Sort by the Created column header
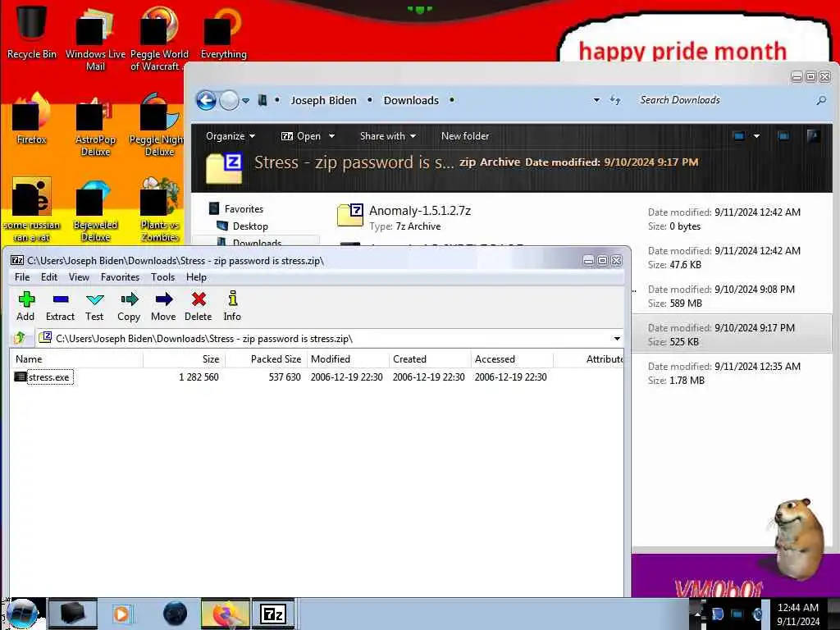The height and width of the screenshot is (630, 840). 430,359
